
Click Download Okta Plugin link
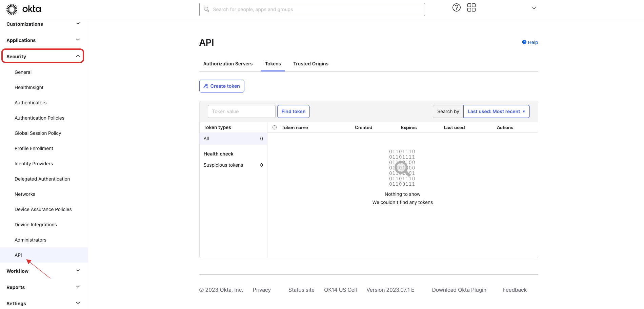[459, 290]
